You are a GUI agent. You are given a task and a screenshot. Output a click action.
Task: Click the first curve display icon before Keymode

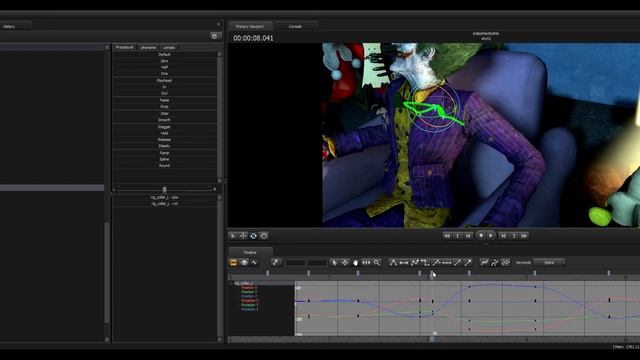484,263
